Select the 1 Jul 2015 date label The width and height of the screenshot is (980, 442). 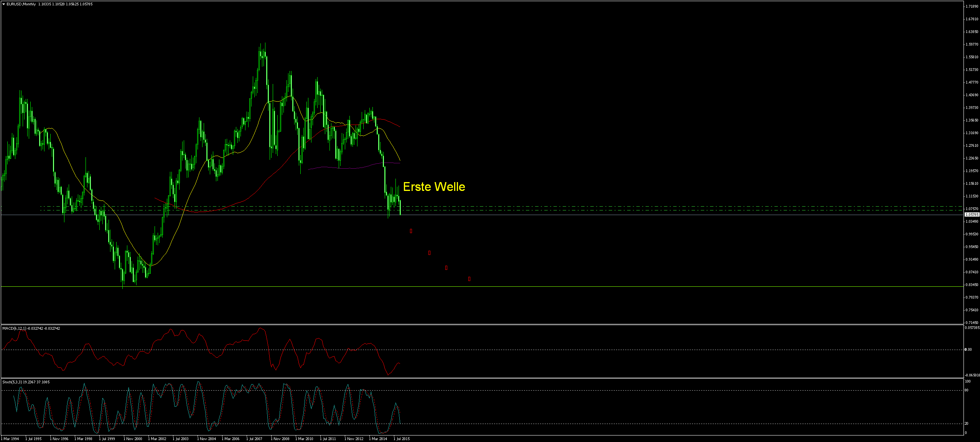(401, 439)
